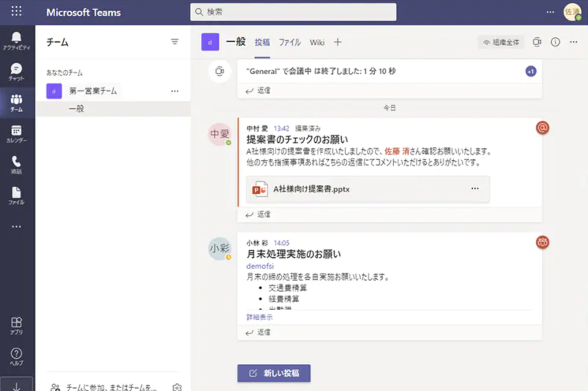This screenshot has width=588, height=391.
Task: Reply to 月末処理実施のお願い post
Action: pos(258,332)
